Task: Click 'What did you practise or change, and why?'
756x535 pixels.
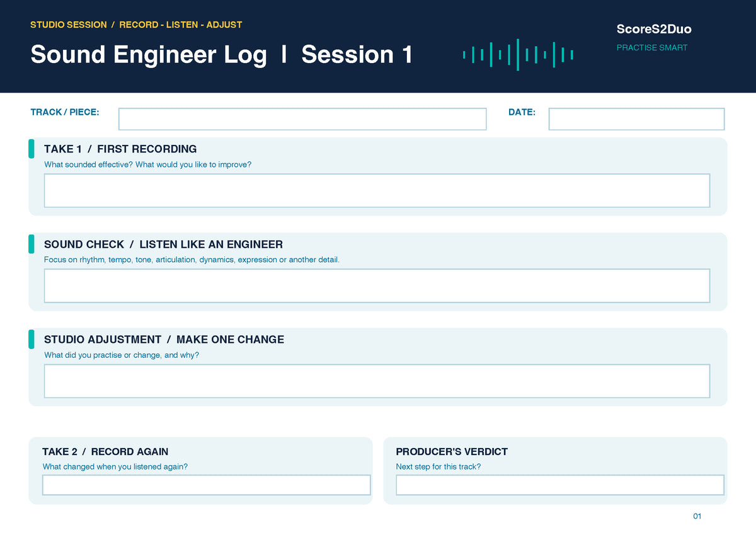Action: point(122,355)
